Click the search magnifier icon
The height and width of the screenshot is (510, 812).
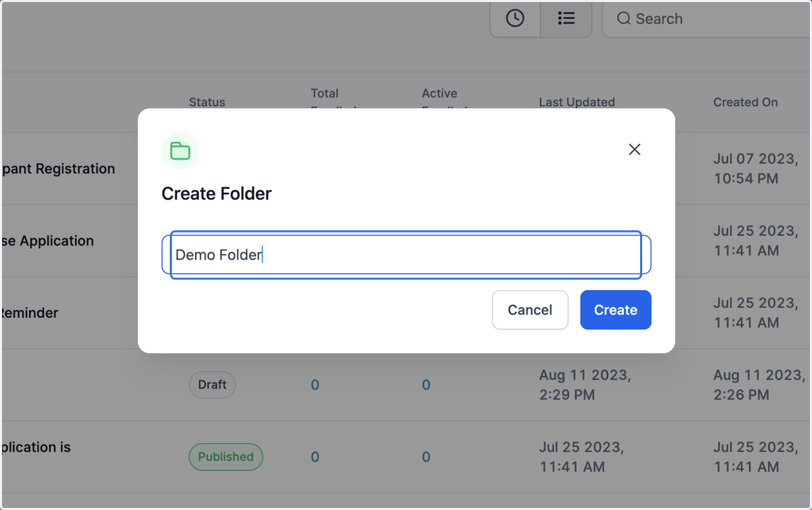[x=624, y=19]
